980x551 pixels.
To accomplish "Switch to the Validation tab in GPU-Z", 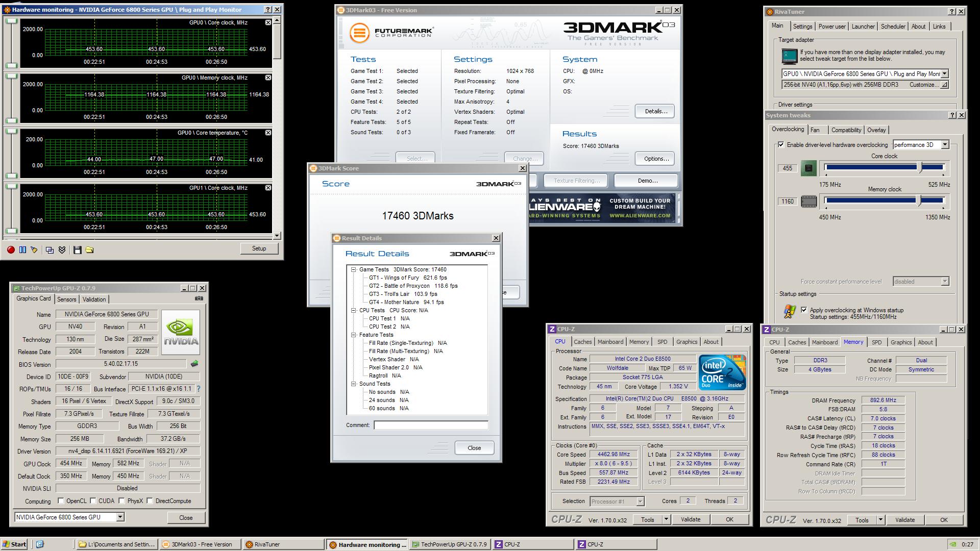I will tap(94, 299).
